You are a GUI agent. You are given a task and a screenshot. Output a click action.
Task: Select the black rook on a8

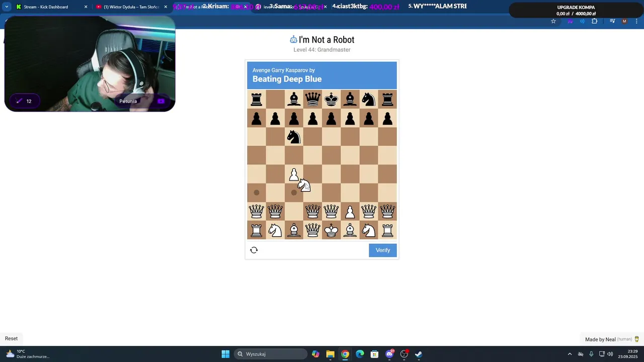257,100
